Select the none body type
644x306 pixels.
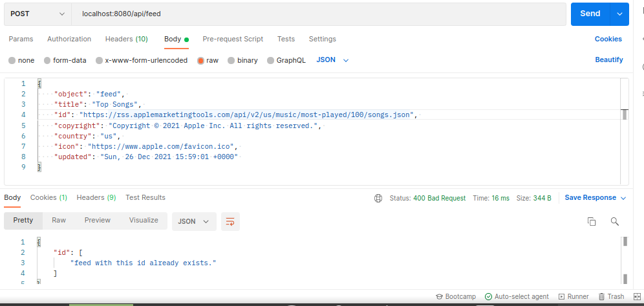click(21, 60)
